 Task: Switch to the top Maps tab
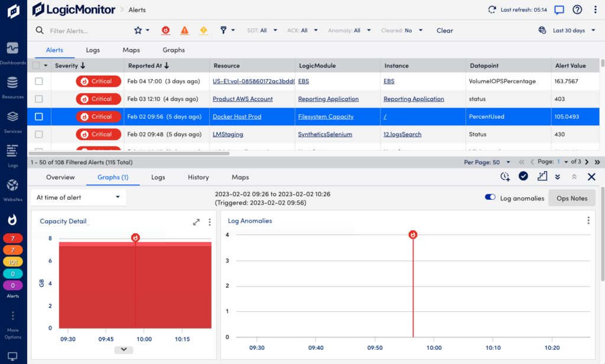tap(131, 50)
